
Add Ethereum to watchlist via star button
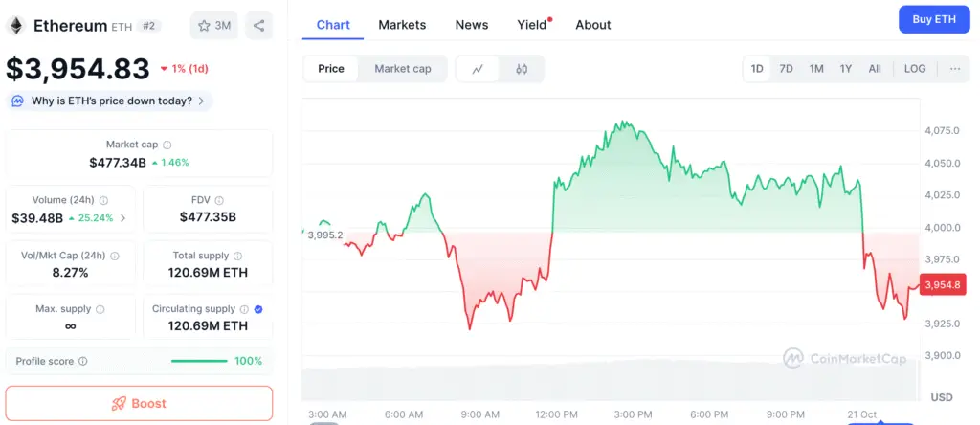pos(213,26)
